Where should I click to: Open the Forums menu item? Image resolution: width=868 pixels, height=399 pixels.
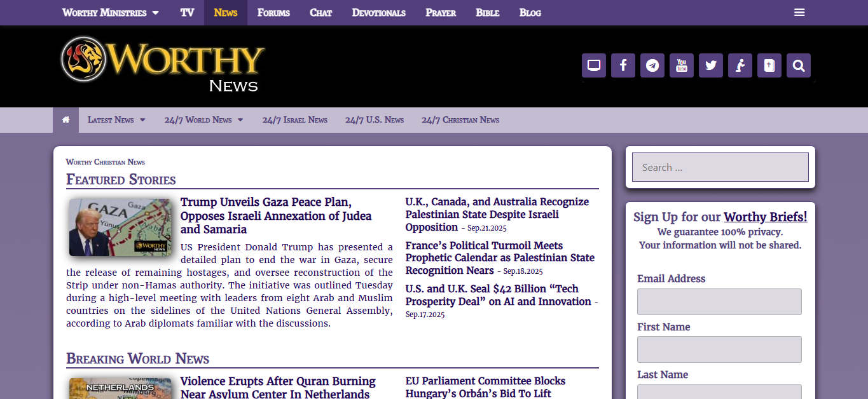click(x=273, y=13)
